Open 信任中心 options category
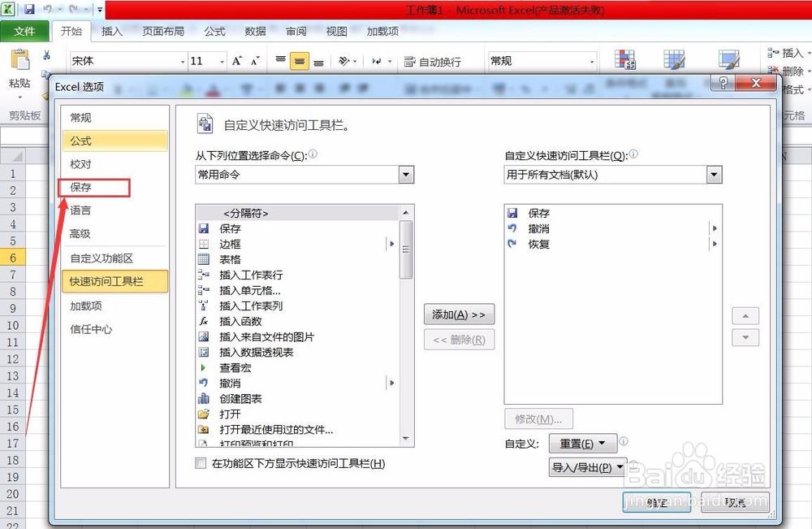Screen dimensions: 812x529 click(x=114, y=329)
